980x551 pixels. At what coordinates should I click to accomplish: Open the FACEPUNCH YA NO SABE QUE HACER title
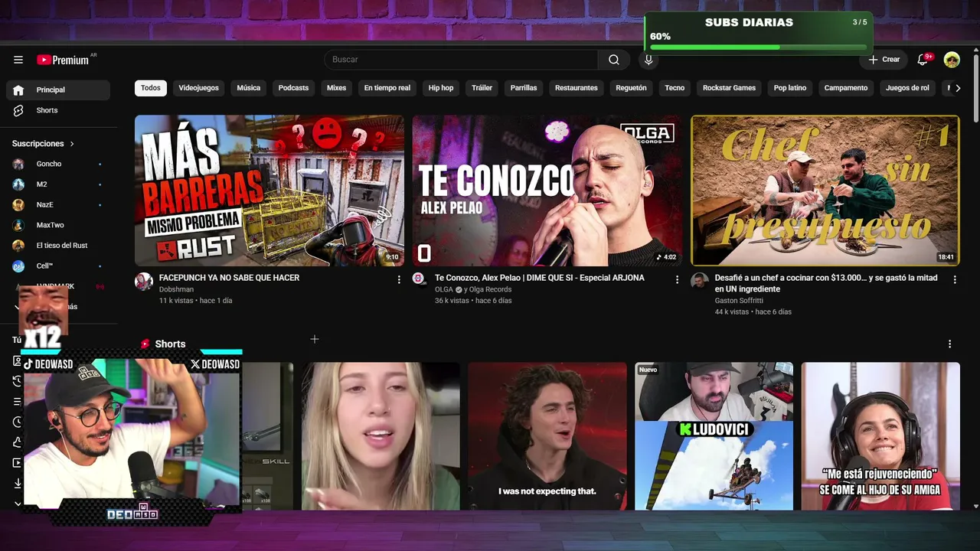point(229,278)
